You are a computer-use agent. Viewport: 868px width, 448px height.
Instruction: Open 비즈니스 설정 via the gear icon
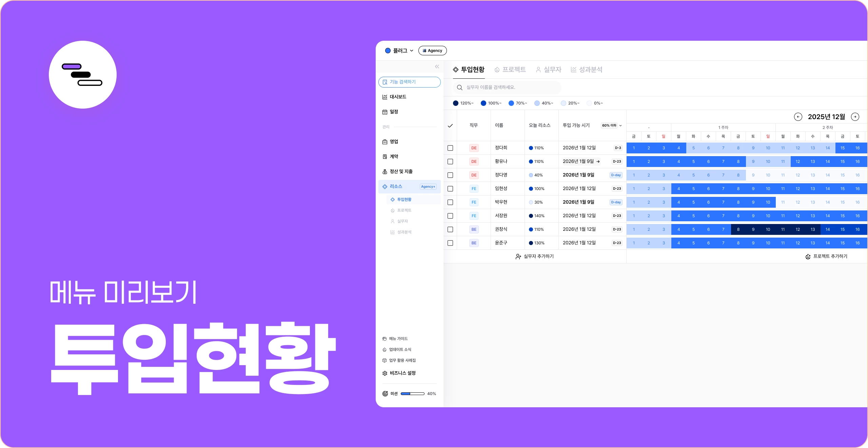[385, 373]
